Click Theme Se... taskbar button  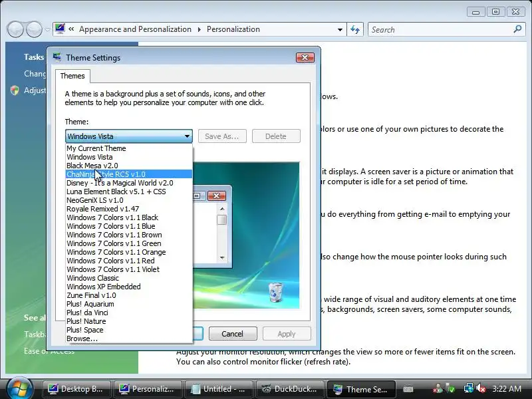[361, 389]
